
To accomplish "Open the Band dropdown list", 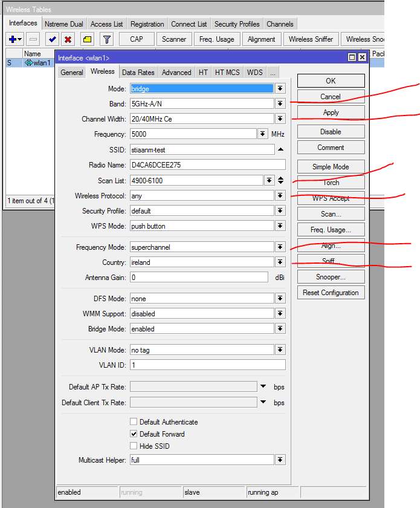I will pyautogui.click(x=280, y=104).
